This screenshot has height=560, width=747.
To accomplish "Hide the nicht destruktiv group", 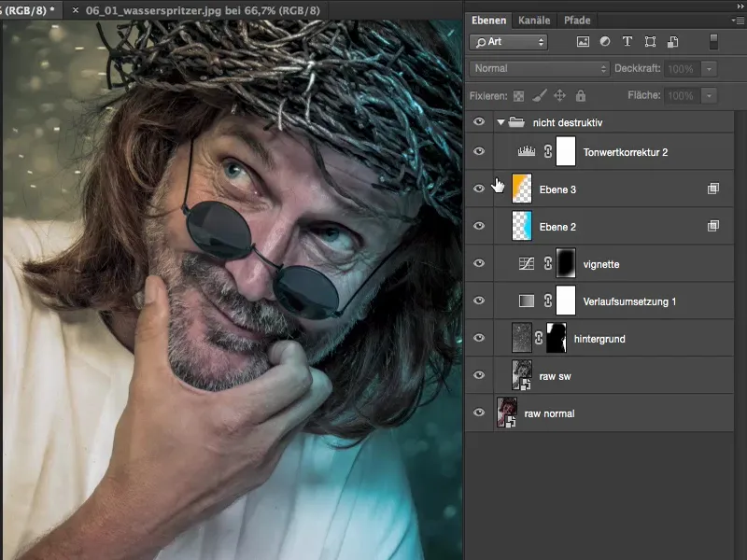I will coord(479,122).
